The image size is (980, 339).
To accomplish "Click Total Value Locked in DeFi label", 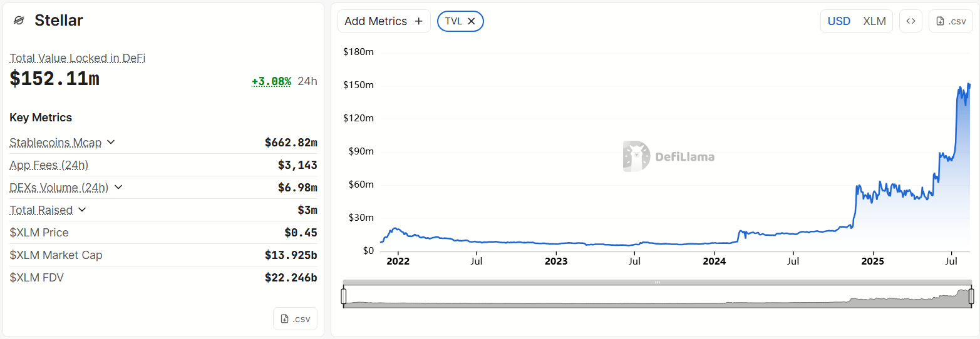I will [78, 58].
